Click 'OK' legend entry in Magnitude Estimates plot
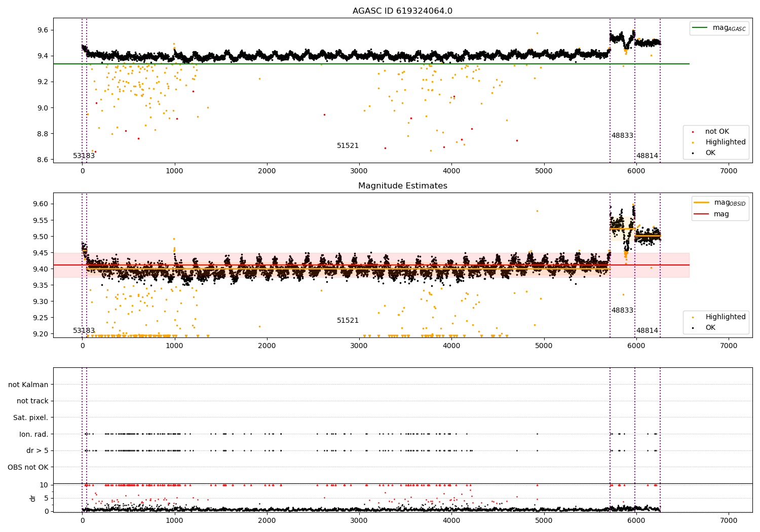Image resolution: width=760 pixels, height=532 pixels. pyautogui.click(x=710, y=328)
